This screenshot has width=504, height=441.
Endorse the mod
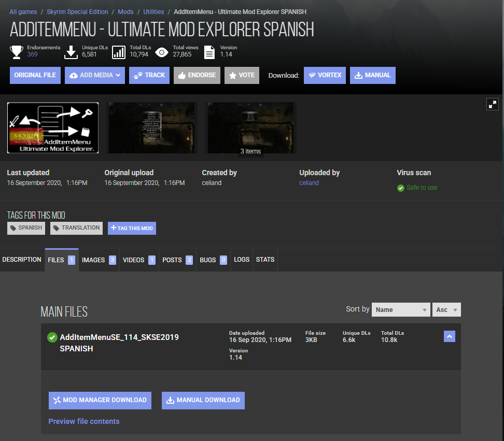(197, 75)
